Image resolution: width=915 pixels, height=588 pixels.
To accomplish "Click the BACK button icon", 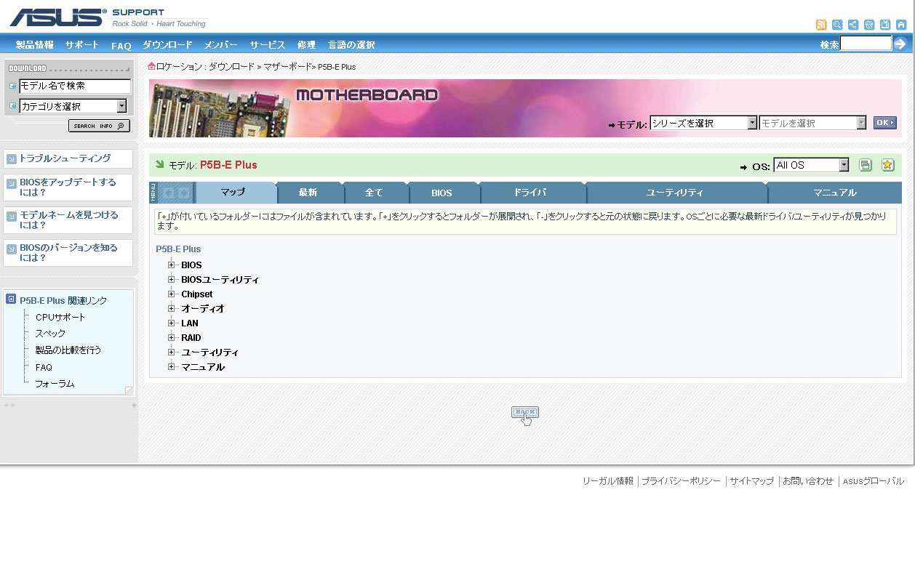I will 524,413.
